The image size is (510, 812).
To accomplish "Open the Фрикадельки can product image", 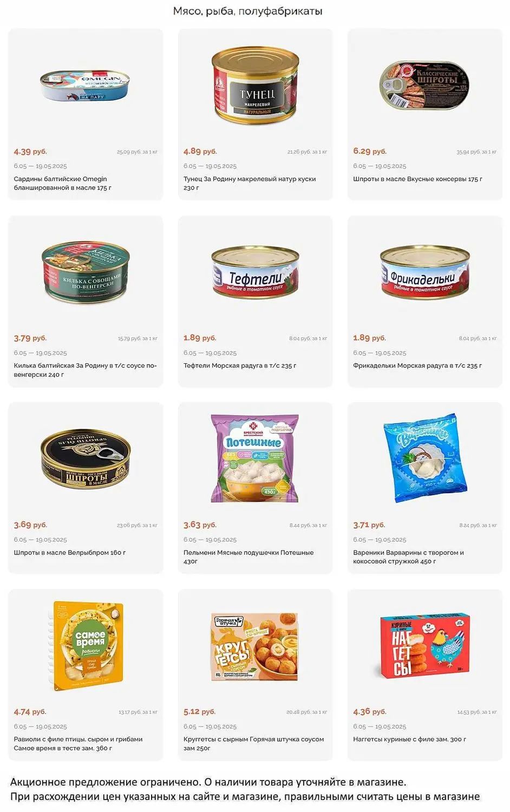I will point(424,272).
